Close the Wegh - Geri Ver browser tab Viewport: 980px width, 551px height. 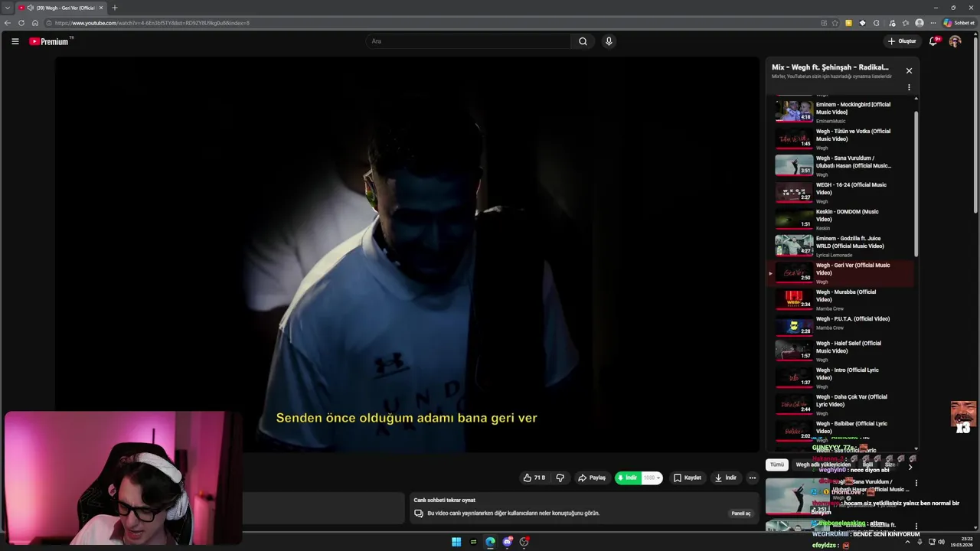pyautogui.click(x=100, y=8)
